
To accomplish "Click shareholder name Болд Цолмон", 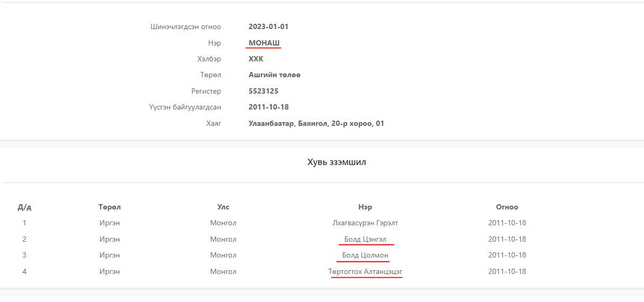I will pyautogui.click(x=365, y=255).
